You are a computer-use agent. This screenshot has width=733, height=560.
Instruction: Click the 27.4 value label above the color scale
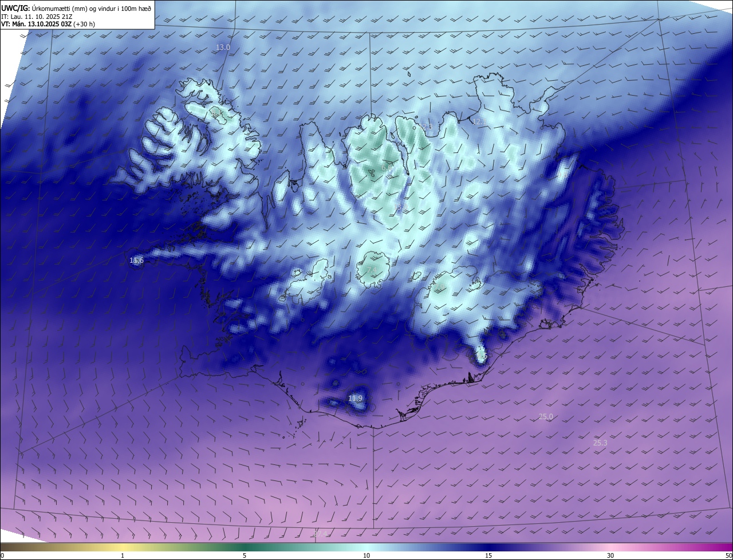(x=321, y=534)
